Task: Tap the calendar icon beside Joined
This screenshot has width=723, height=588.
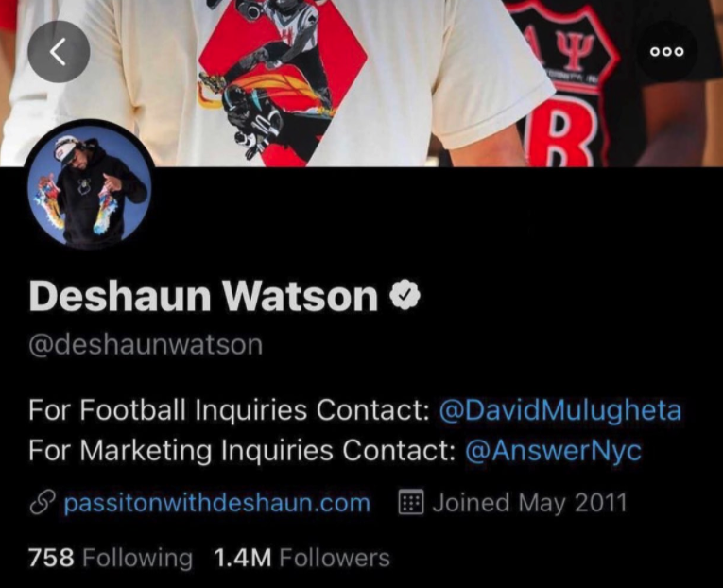Action: (x=410, y=502)
